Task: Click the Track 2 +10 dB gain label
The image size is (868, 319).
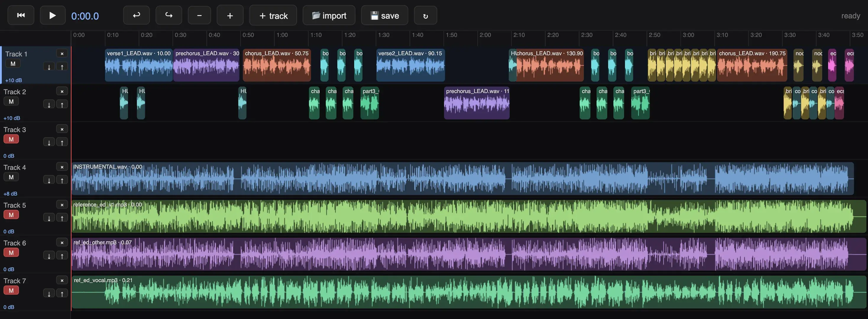Action: click(12, 118)
